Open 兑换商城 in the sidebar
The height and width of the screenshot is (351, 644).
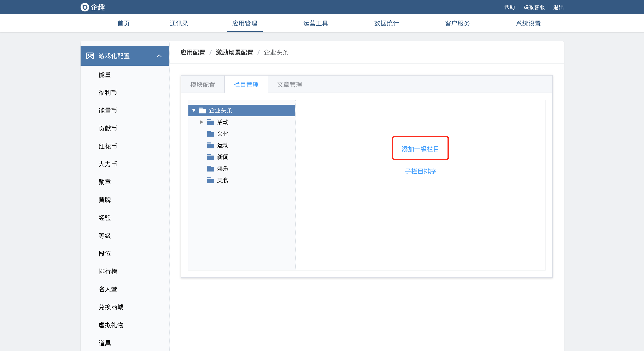tap(111, 307)
